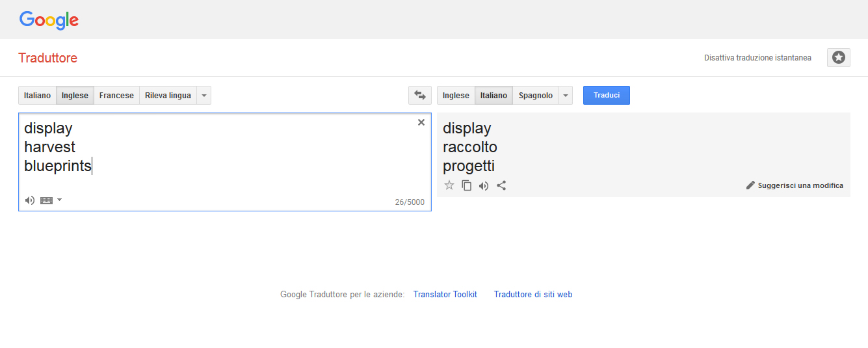Select Italiano as source language
Image resolution: width=868 pixels, height=348 pixels.
(37, 96)
